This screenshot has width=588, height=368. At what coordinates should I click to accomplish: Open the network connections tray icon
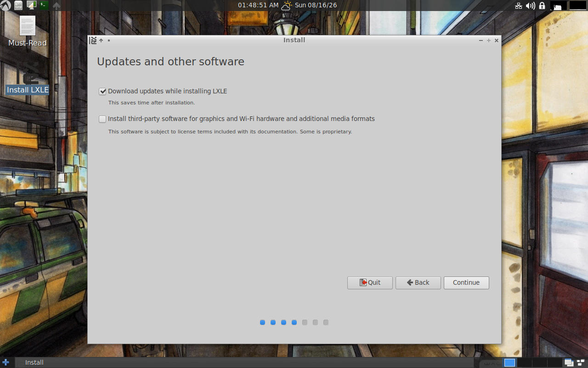click(x=519, y=6)
